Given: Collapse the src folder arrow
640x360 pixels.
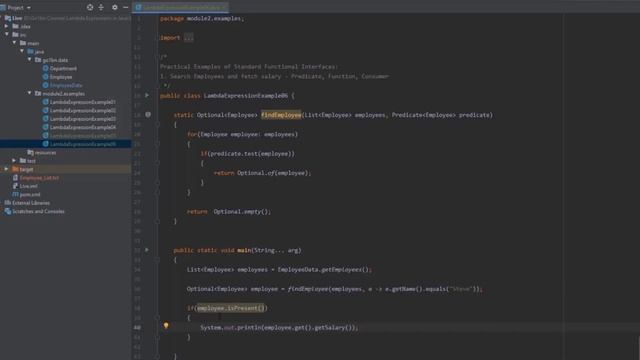Looking at the screenshot, I should coord(7,34).
